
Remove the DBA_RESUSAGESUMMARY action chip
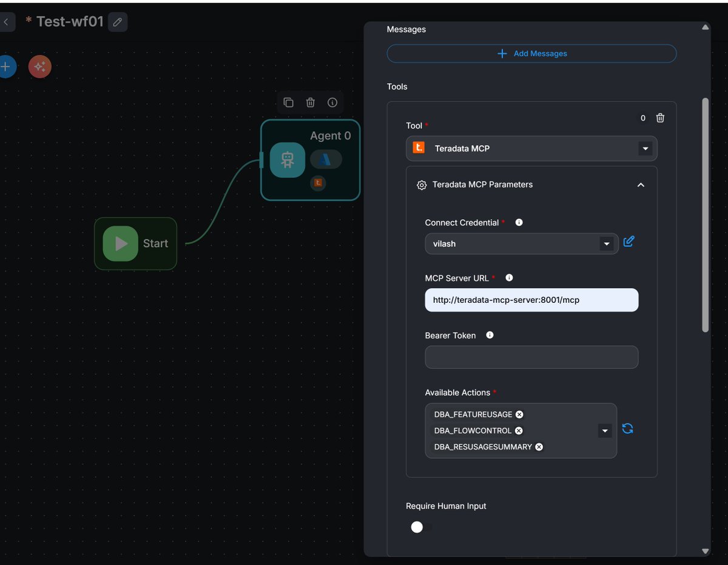point(539,447)
